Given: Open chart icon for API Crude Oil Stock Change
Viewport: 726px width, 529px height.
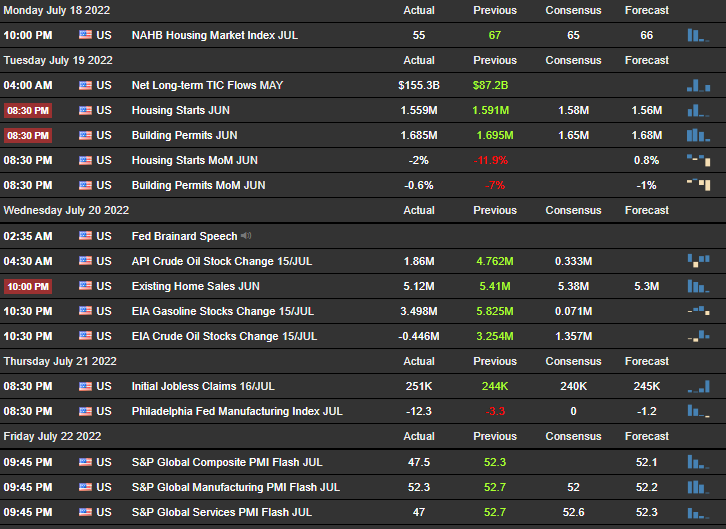Looking at the screenshot, I should click(698, 261).
